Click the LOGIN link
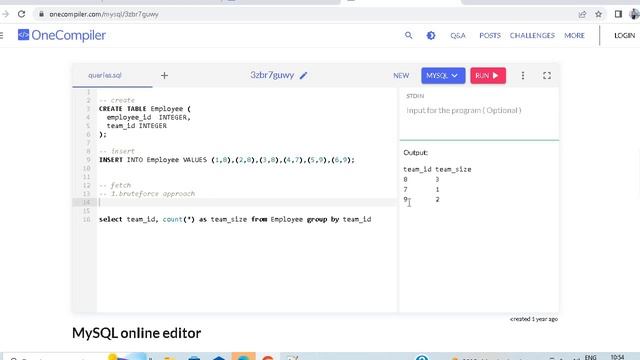The image size is (640, 360). [624, 36]
